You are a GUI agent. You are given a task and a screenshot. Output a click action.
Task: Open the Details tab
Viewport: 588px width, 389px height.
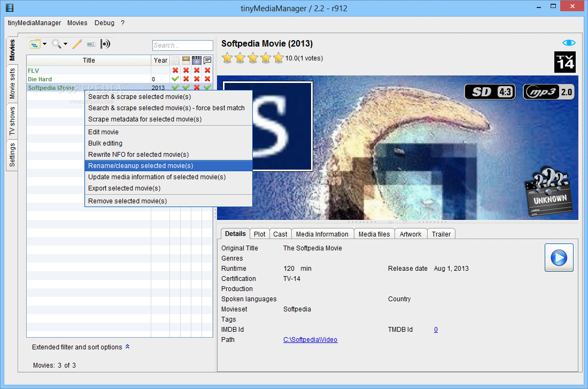point(235,233)
